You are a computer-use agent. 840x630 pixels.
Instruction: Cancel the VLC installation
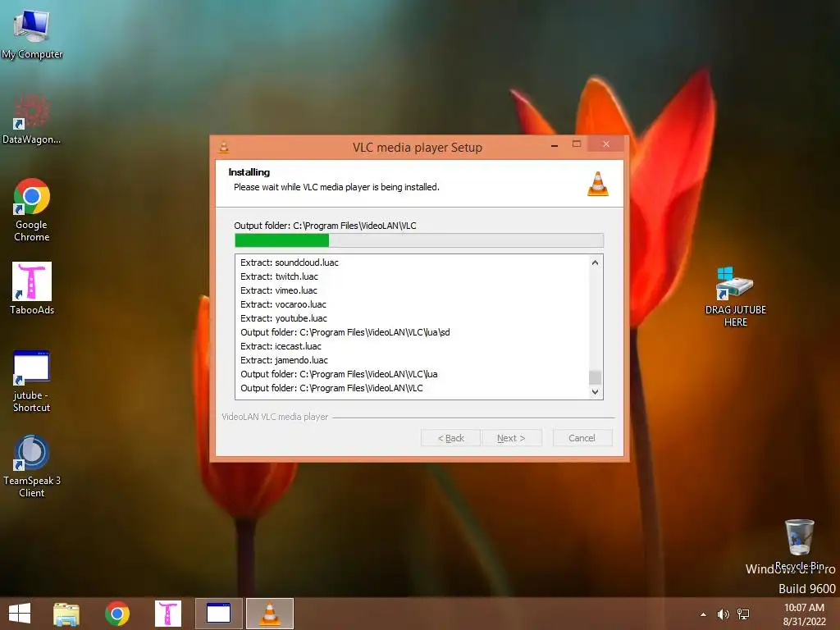[x=582, y=438]
